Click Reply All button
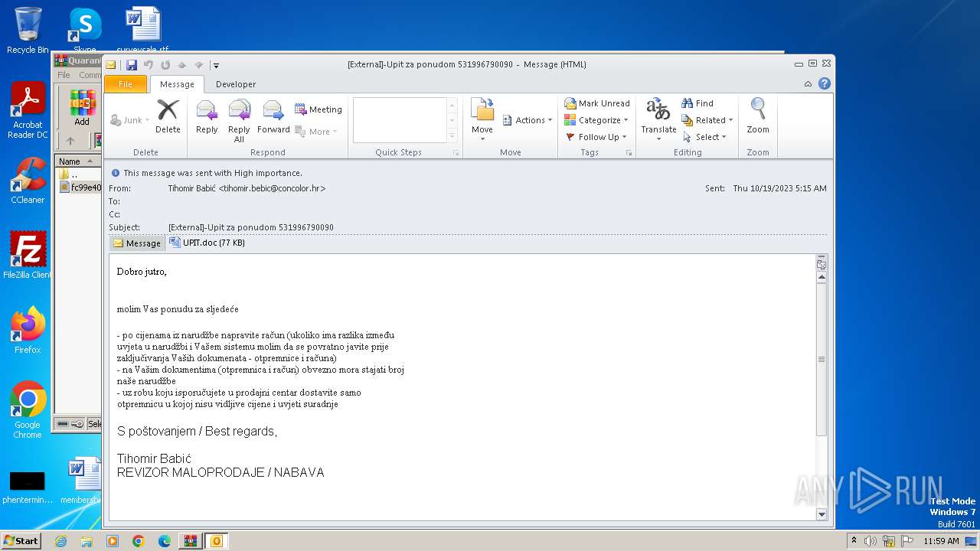This screenshot has height=551, width=980. click(x=239, y=121)
